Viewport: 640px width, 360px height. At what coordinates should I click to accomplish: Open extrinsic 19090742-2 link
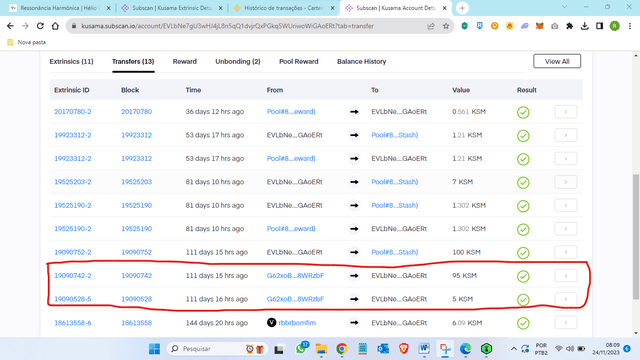tap(73, 276)
